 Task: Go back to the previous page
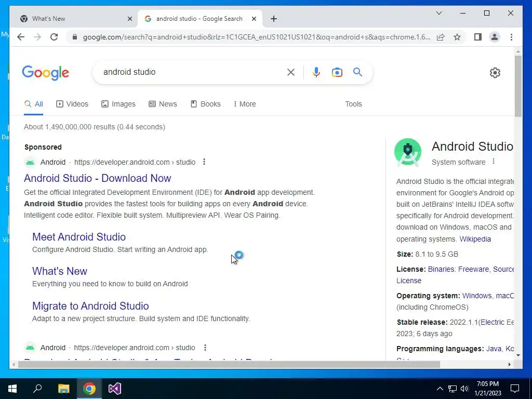tap(21, 37)
